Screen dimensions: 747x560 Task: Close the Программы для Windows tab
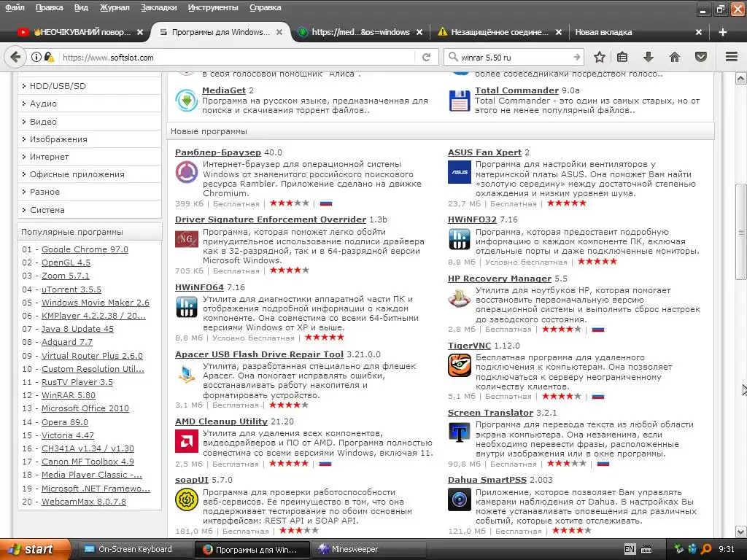(279, 32)
